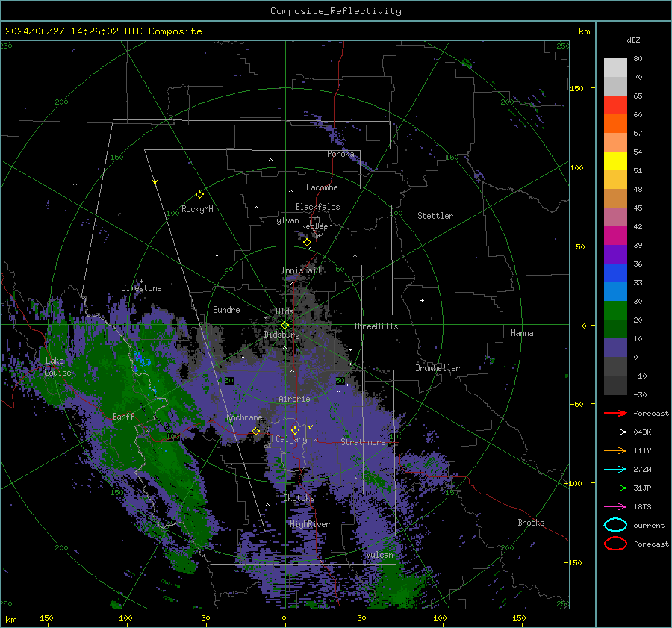Click the Stettler label
Viewport: 672px width, 628px height.
(x=435, y=216)
